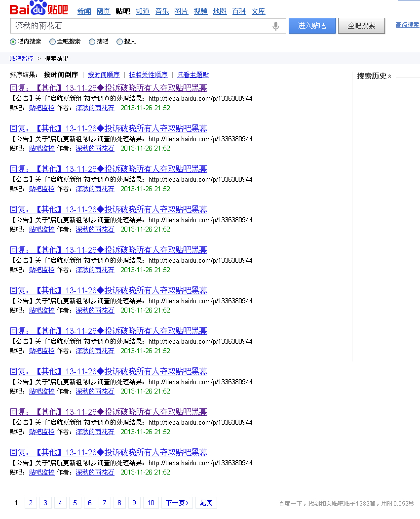Viewport: 420px width, 519px height.
Task: Go to results page 9
Action: coord(134,503)
